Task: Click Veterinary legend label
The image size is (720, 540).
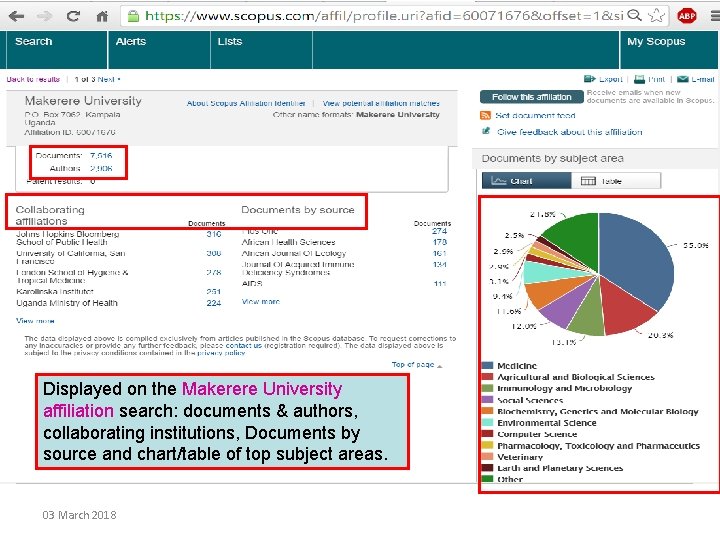Action: [x=520, y=457]
